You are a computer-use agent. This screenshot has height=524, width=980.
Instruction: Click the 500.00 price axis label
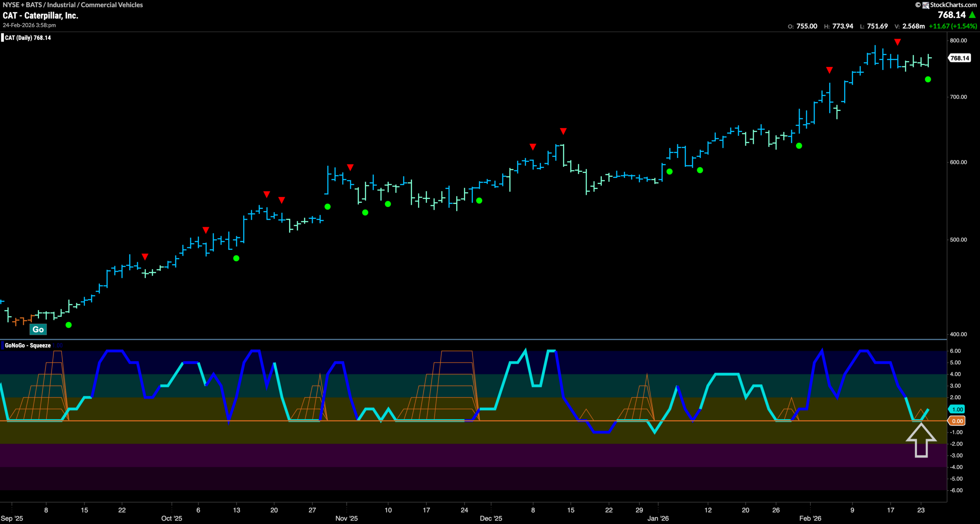coord(959,240)
